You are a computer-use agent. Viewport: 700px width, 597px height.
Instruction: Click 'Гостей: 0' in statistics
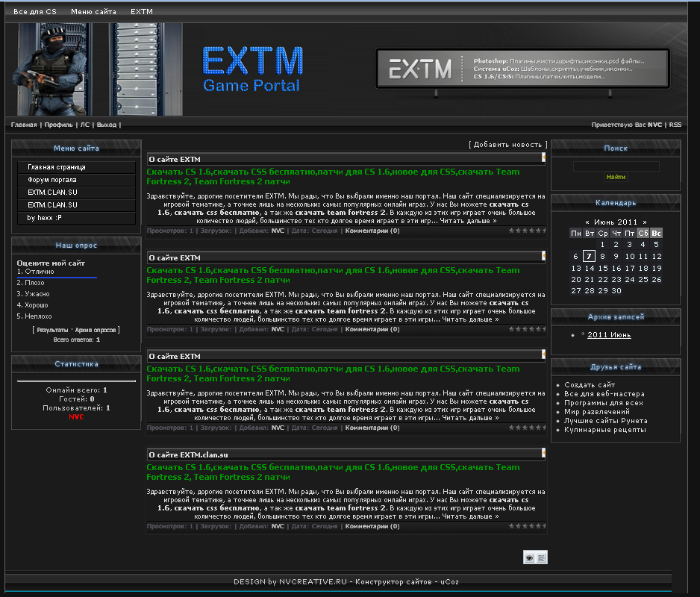click(76, 399)
